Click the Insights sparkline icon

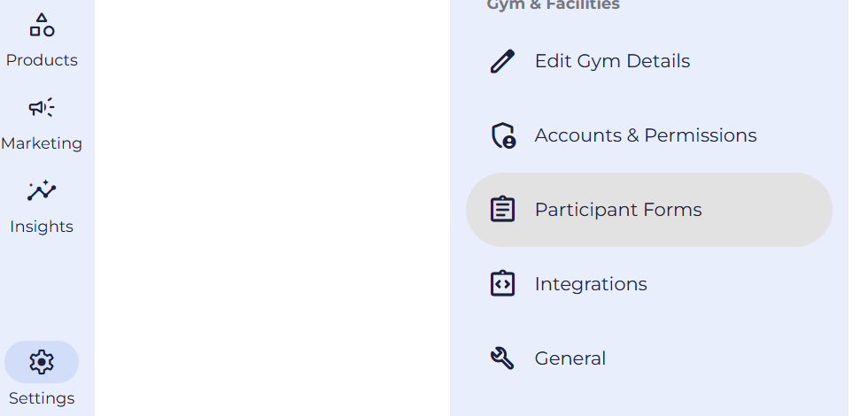[42, 191]
